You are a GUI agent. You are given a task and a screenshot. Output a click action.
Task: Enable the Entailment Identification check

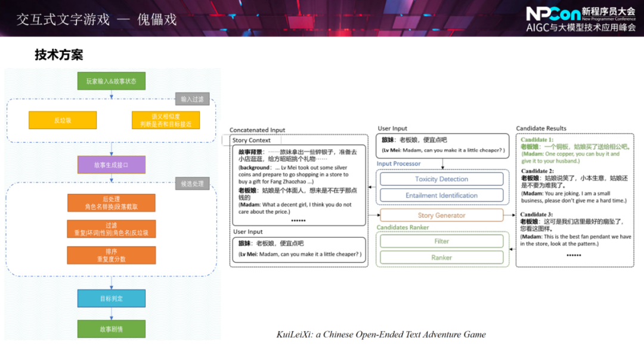(x=441, y=195)
